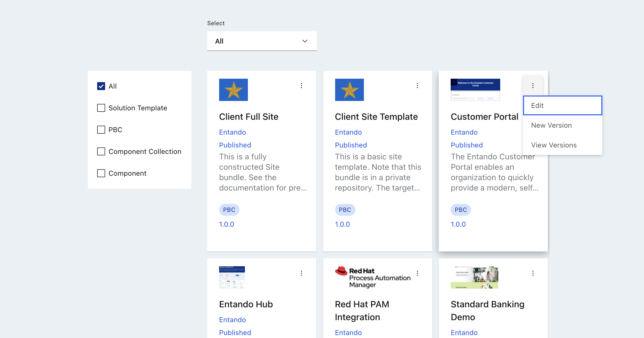Open Client Site Template kebab menu
The image size is (644, 338).
pos(417,86)
